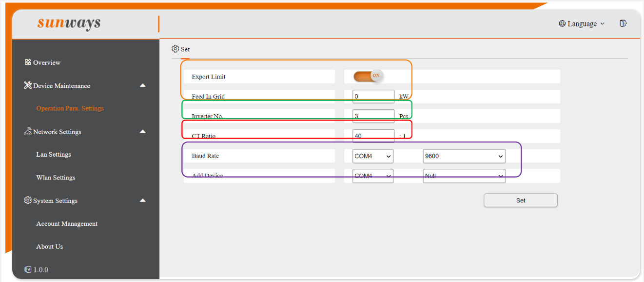This screenshot has height=282, width=644.
Task: Click the gear icon beside Set tab
Action: point(176,49)
